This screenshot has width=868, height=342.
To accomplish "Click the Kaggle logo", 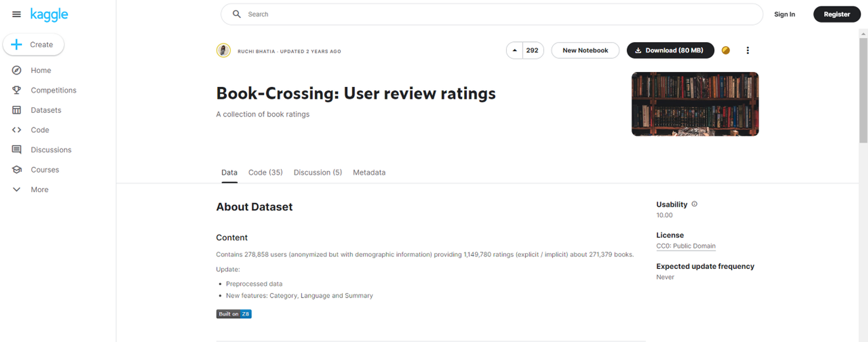I will pos(49,15).
